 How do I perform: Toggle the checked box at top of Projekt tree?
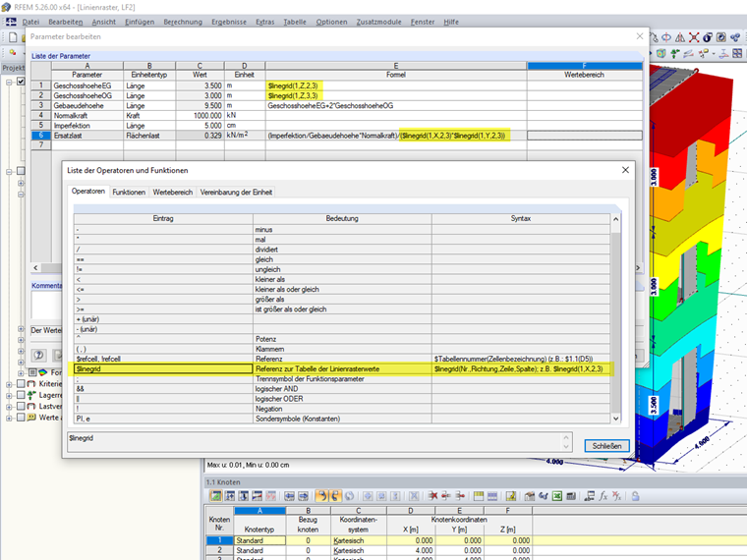(x=21, y=82)
